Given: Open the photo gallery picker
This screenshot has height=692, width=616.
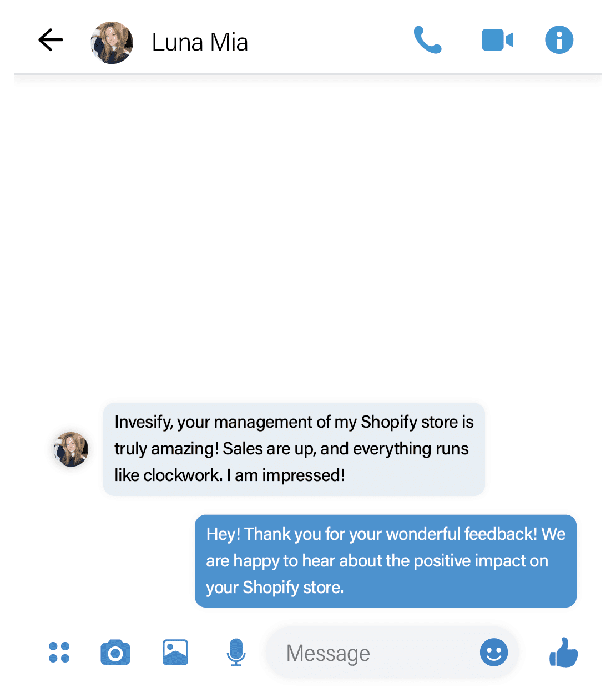Looking at the screenshot, I should tap(175, 653).
